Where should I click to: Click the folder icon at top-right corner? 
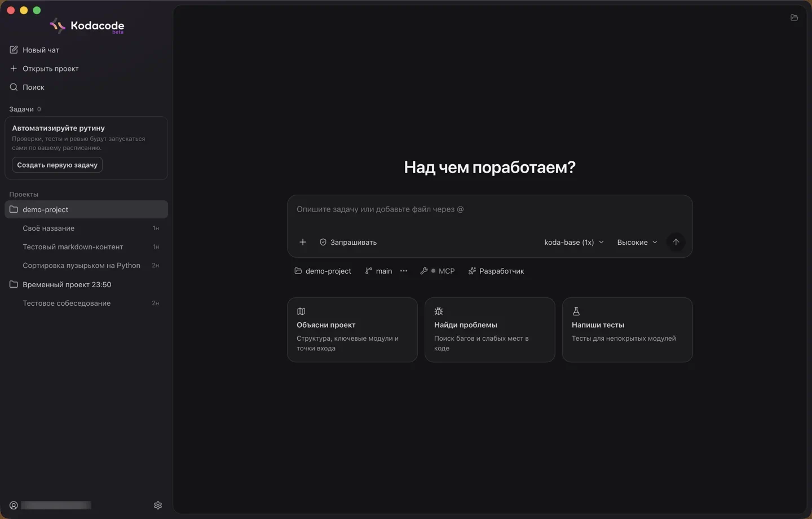794,17
